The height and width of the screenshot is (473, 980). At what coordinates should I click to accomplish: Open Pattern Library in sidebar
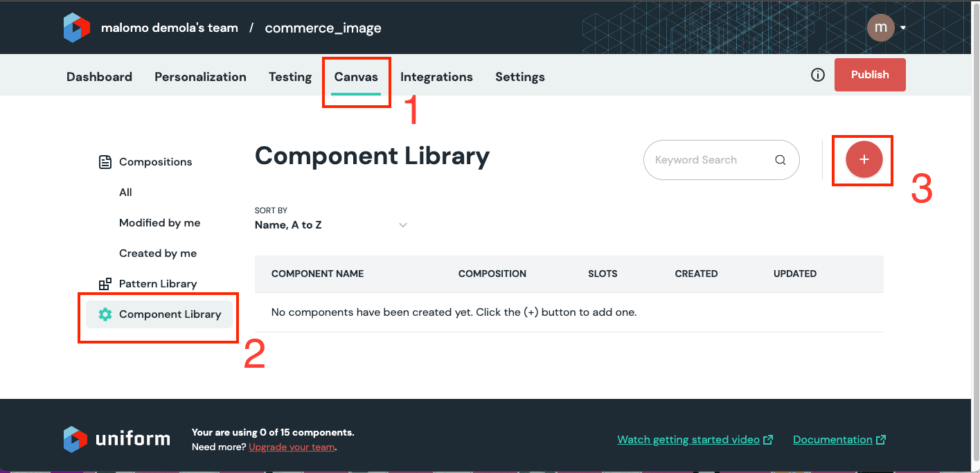pyautogui.click(x=158, y=284)
